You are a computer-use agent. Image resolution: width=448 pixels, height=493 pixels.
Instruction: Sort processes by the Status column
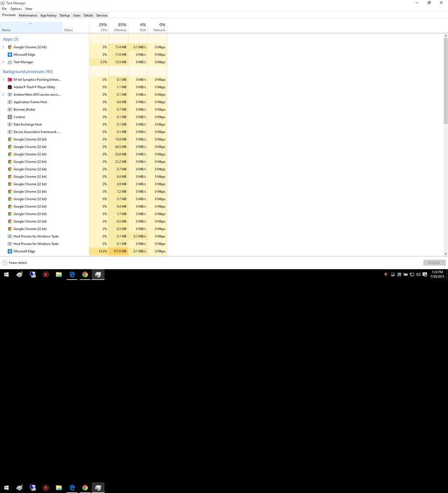pyautogui.click(x=76, y=27)
